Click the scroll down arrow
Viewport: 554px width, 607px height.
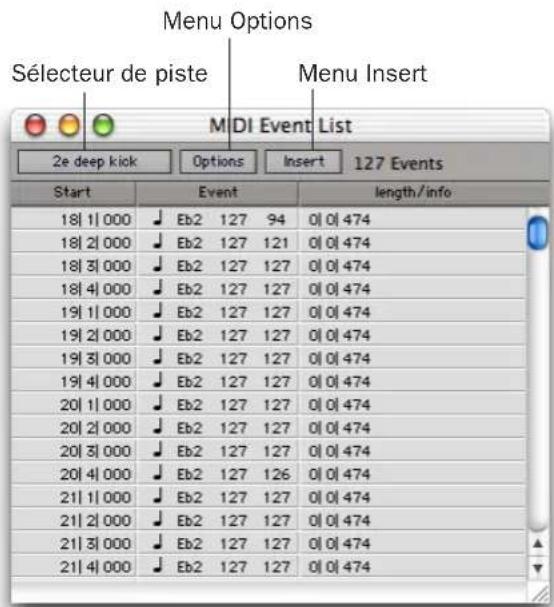pos(538,568)
